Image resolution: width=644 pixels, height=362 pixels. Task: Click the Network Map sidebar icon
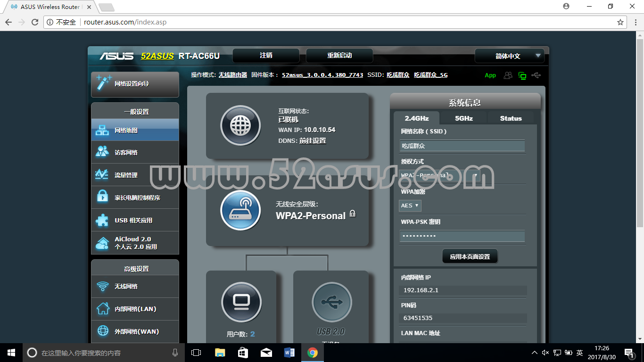click(102, 130)
